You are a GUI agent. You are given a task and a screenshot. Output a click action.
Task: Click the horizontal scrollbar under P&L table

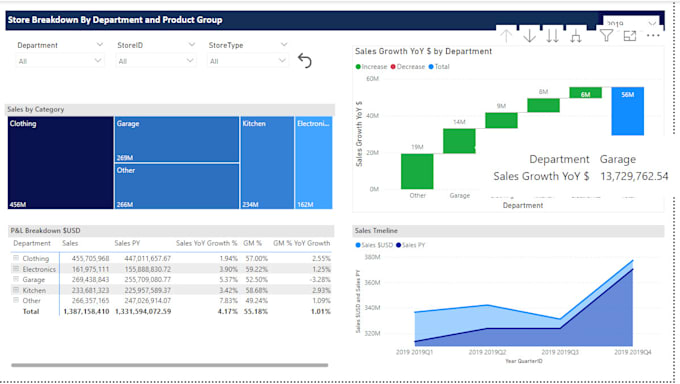coord(170,365)
